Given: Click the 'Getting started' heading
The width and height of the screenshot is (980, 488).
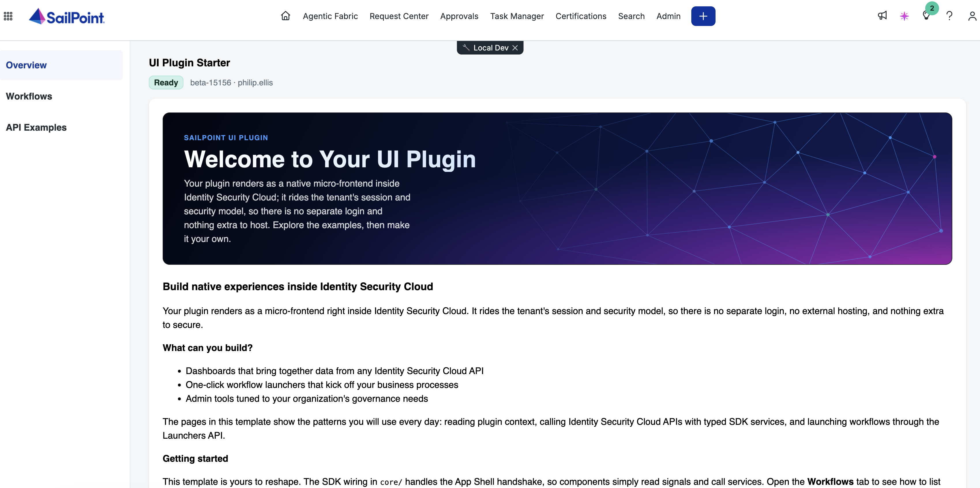Looking at the screenshot, I should [x=195, y=458].
